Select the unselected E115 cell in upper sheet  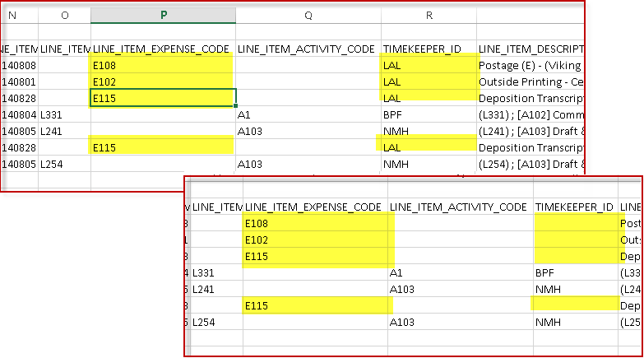point(163,147)
